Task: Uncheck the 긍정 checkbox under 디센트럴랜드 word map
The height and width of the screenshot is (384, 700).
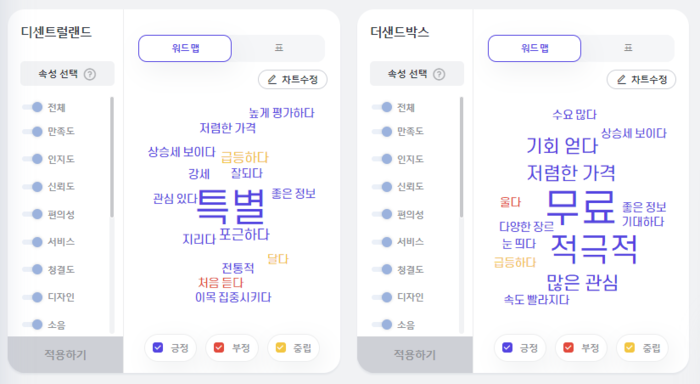Action: pyautogui.click(x=158, y=347)
